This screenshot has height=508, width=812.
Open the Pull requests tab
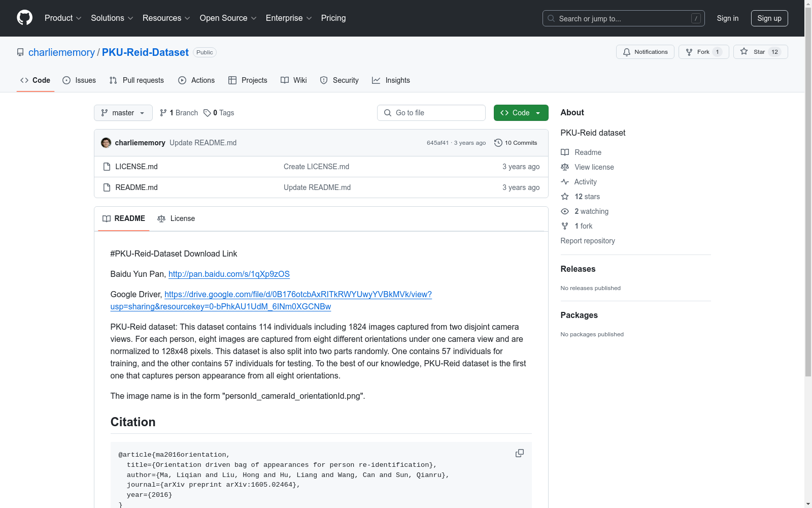coord(137,80)
